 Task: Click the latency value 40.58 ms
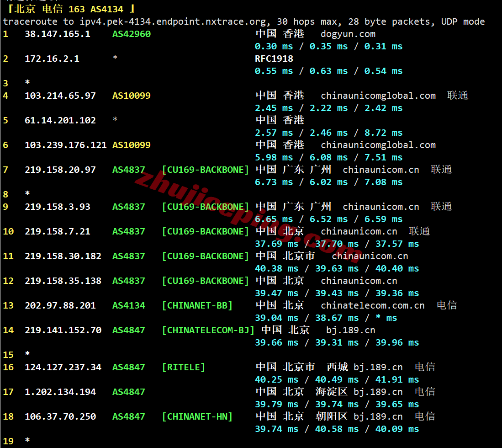click(337, 429)
